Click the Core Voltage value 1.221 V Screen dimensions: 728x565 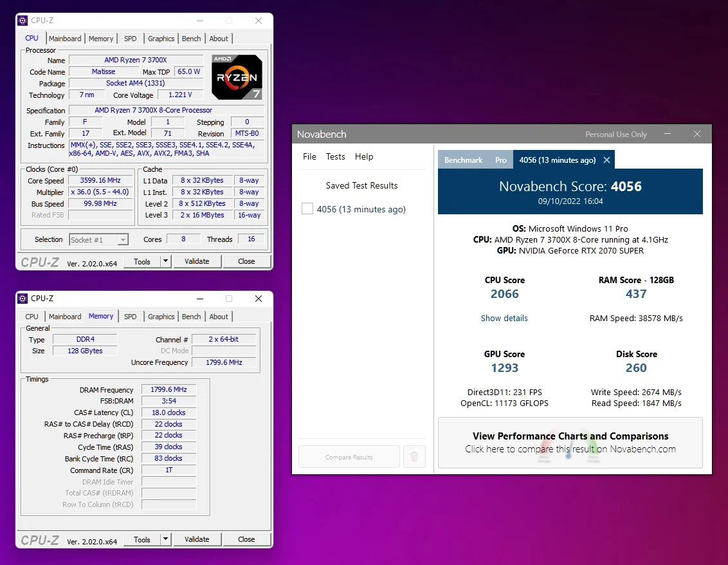click(x=180, y=95)
